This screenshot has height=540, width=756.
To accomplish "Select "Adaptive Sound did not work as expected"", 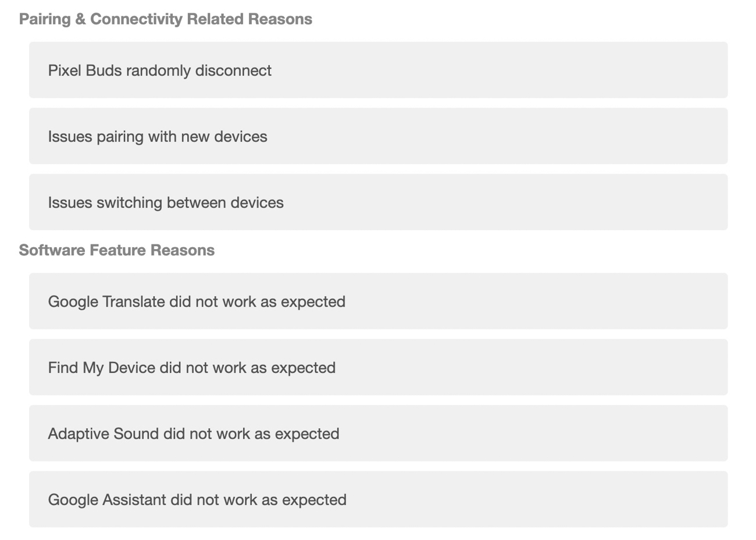I will coord(378,434).
